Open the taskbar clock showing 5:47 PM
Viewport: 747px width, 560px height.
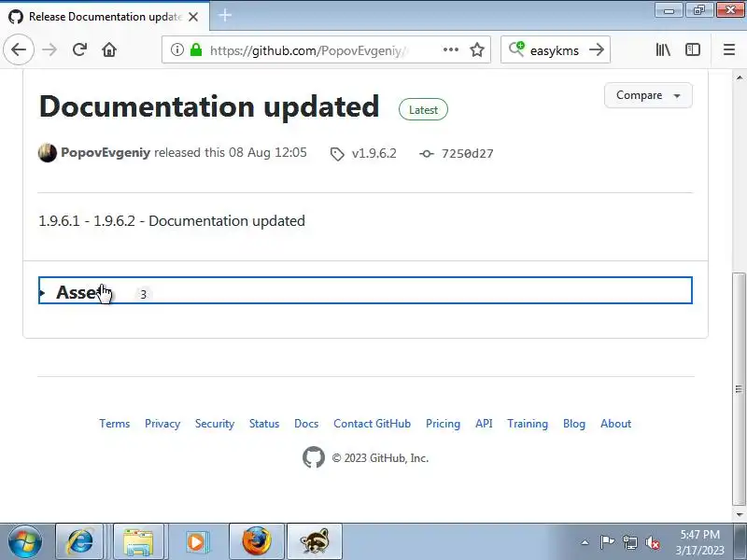(x=699, y=542)
